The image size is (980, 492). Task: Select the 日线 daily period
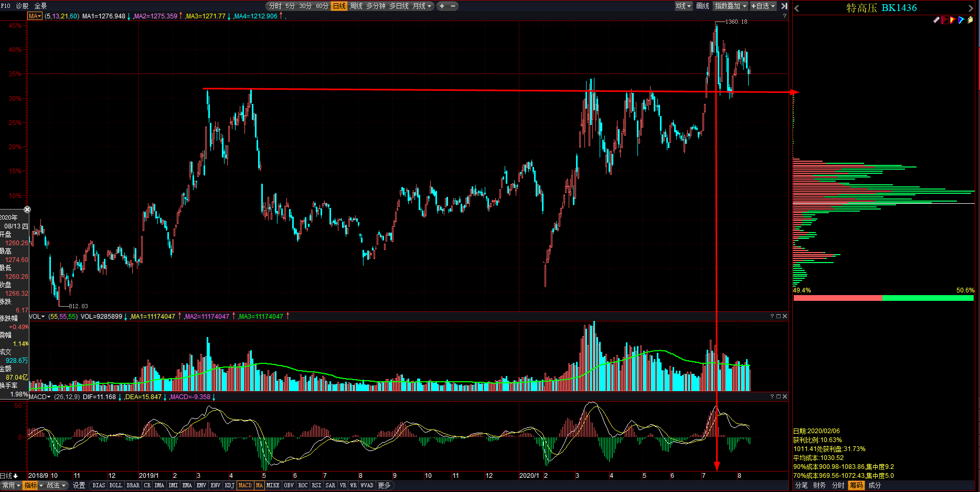click(x=339, y=6)
